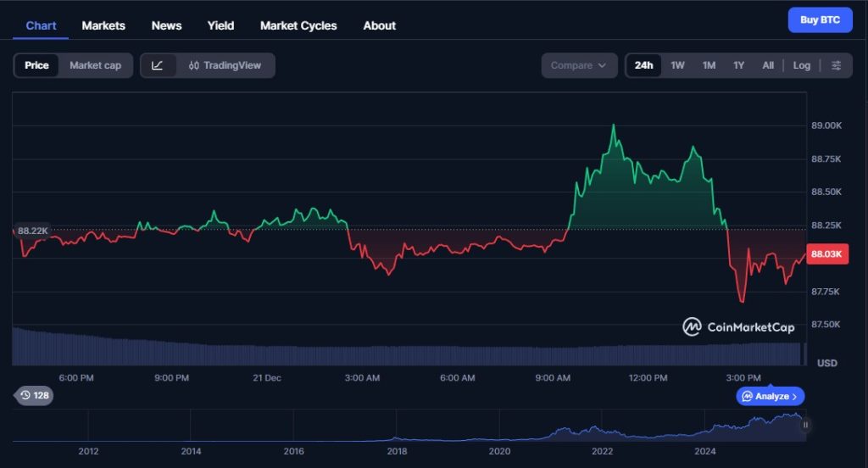868x468 pixels.
Task: Click the 128 history clock badge
Action: tap(34, 395)
